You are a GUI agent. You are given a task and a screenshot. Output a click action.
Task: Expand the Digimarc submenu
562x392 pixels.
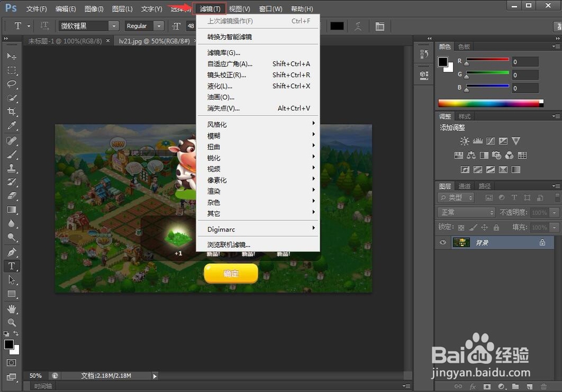click(x=258, y=229)
